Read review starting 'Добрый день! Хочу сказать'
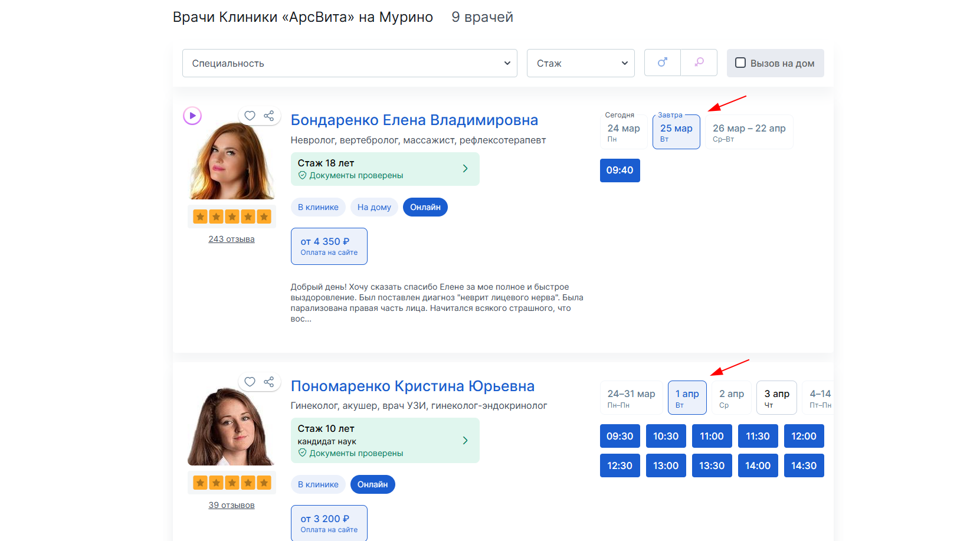This screenshot has width=980, height=541. coord(437,303)
